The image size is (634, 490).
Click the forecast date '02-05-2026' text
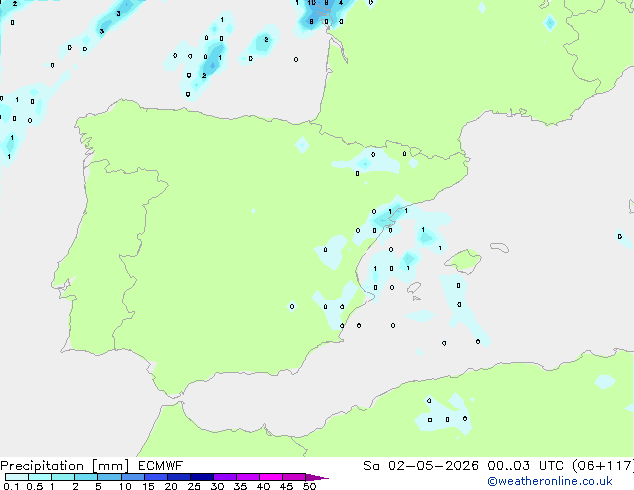(433, 466)
